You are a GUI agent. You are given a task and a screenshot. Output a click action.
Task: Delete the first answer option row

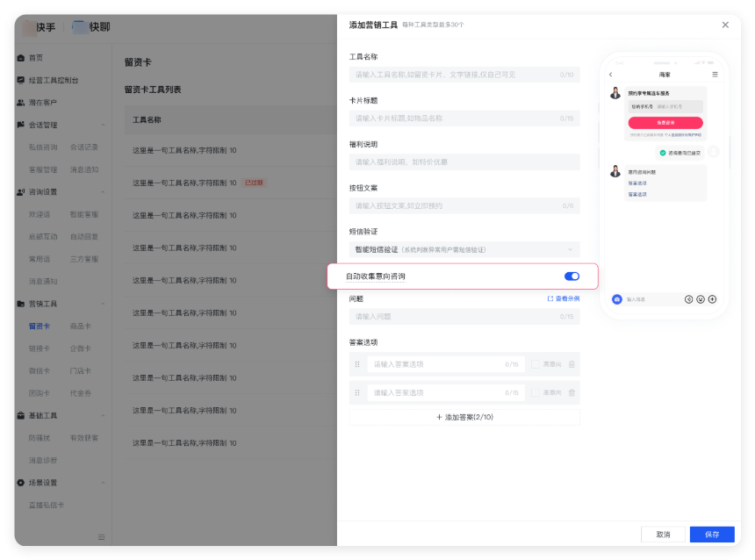(x=572, y=364)
